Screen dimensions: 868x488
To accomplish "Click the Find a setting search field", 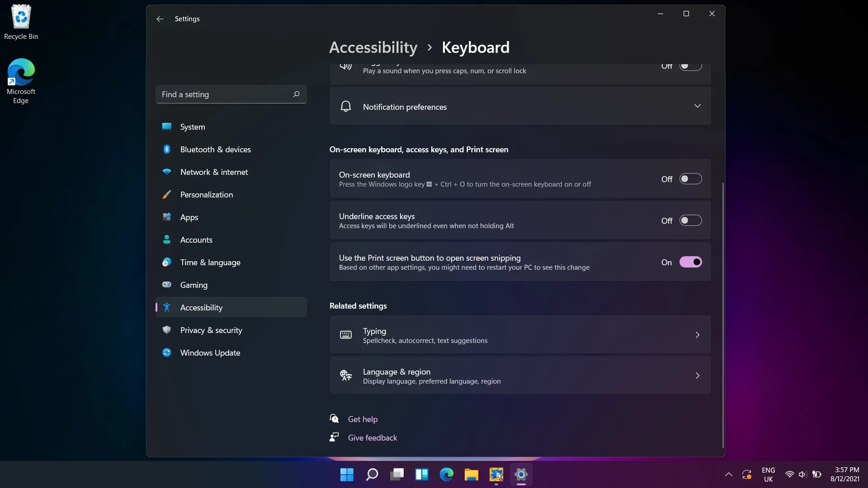I will [x=224, y=94].
